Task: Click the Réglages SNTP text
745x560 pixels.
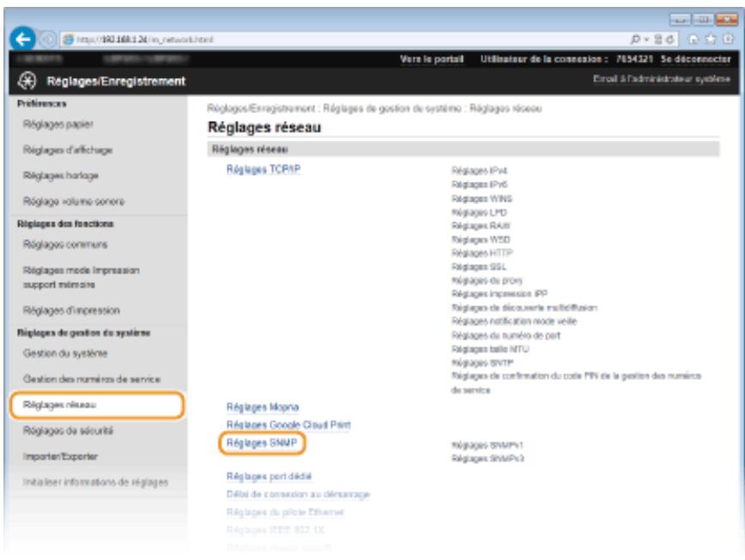Action: (482, 363)
